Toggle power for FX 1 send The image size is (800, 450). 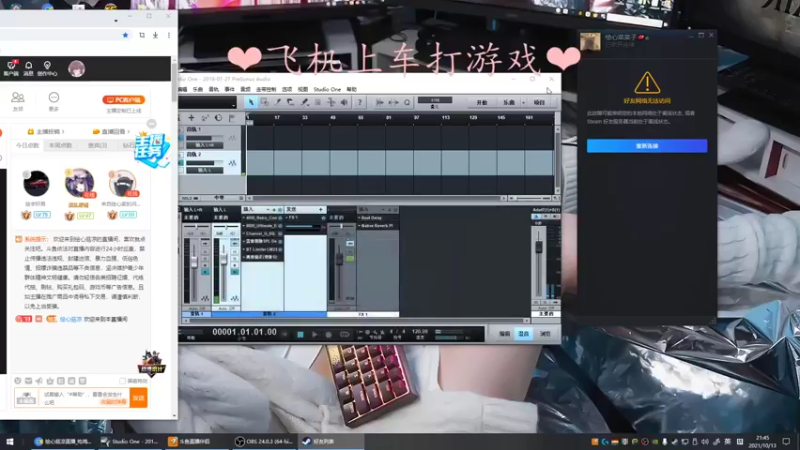[323, 218]
